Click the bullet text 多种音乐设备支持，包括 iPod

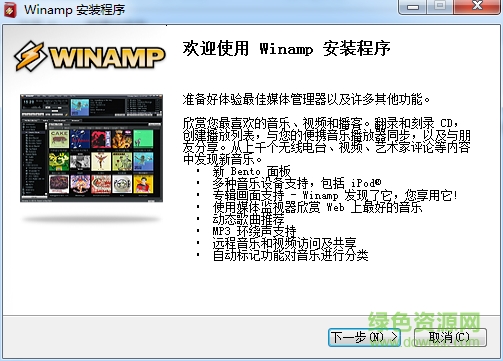click(x=297, y=183)
